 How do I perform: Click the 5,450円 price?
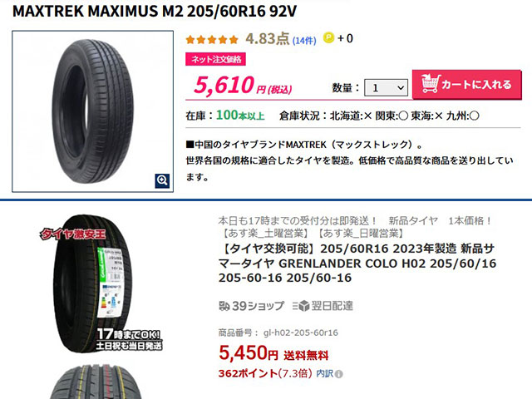coord(249,352)
